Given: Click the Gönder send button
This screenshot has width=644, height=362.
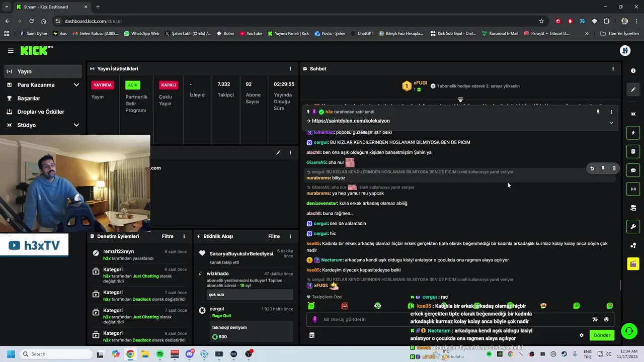Looking at the screenshot, I should (602, 335).
